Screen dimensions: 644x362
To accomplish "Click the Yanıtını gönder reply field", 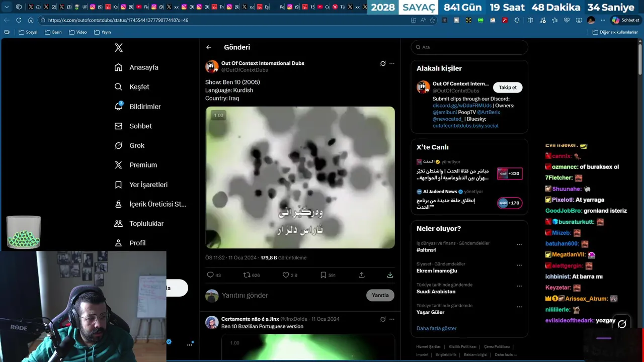I will 292,295.
